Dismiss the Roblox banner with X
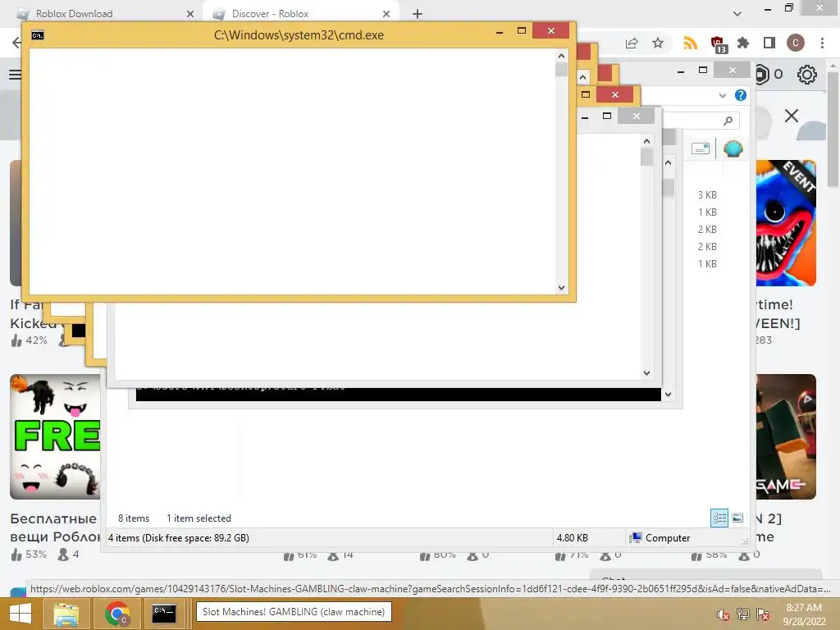The width and height of the screenshot is (840, 630). point(792,116)
